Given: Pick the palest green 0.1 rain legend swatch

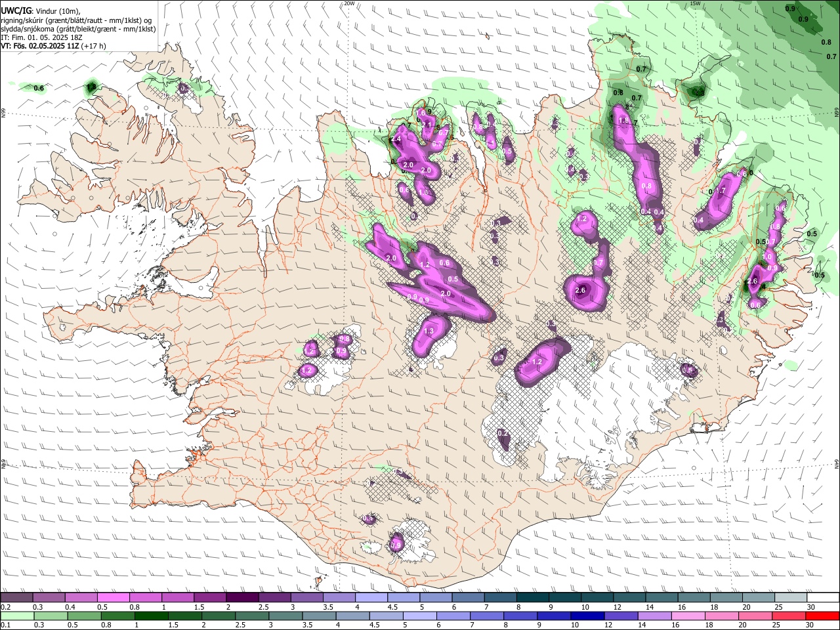Looking at the screenshot, I should click(17, 616).
